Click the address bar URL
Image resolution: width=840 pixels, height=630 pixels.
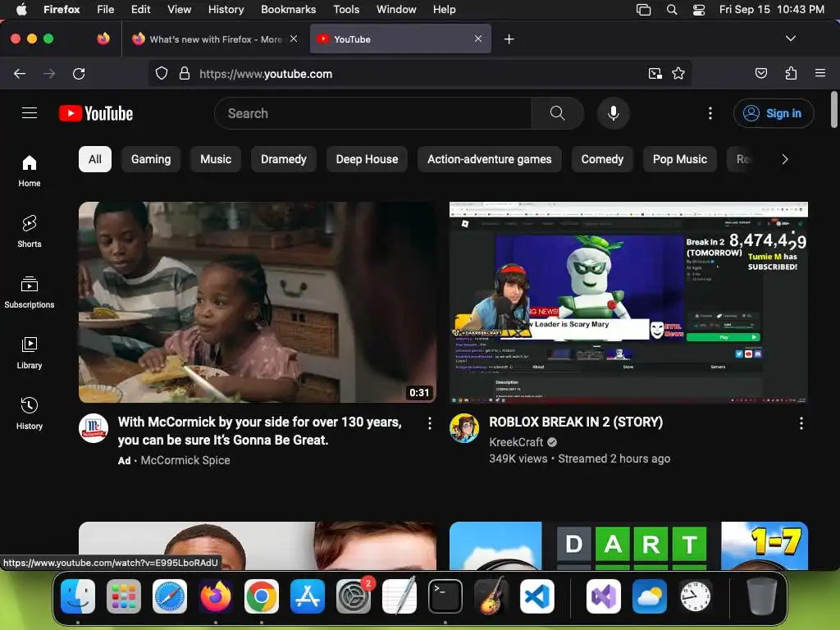(x=266, y=74)
